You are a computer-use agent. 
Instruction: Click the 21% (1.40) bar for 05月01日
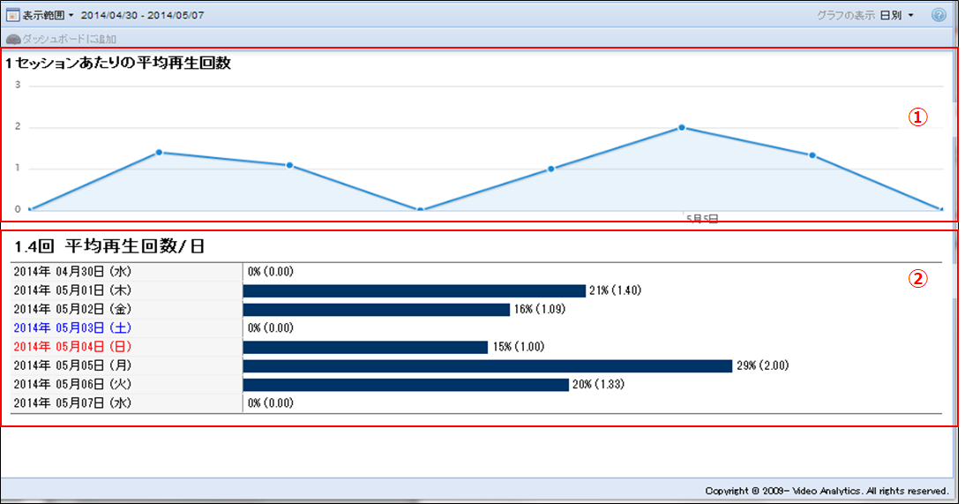coord(414,290)
